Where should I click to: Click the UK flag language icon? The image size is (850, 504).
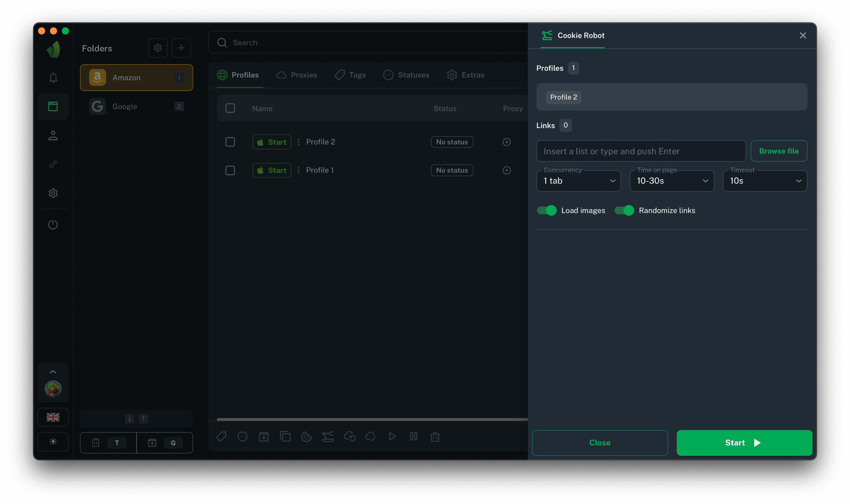[x=53, y=417]
